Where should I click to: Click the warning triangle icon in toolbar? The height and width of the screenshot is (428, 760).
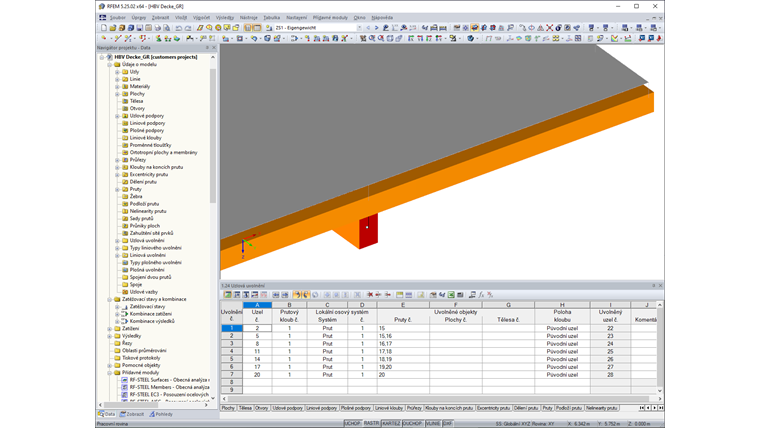[540, 28]
